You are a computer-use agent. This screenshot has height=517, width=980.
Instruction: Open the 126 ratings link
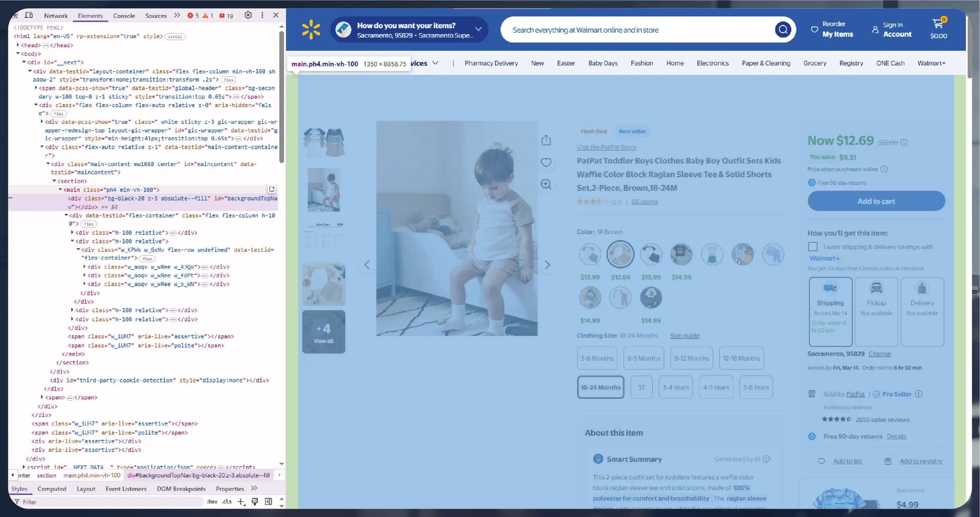tap(644, 202)
